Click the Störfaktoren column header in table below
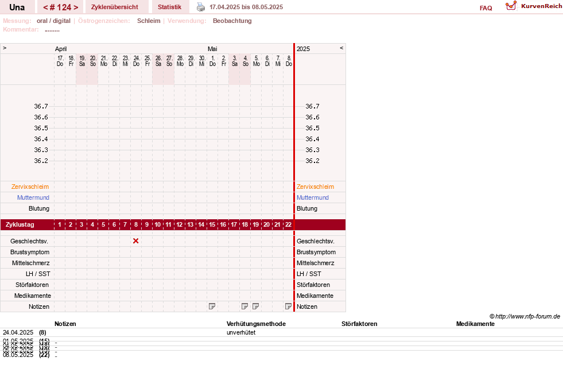The height and width of the screenshot is (392, 563). click(359, 324)
